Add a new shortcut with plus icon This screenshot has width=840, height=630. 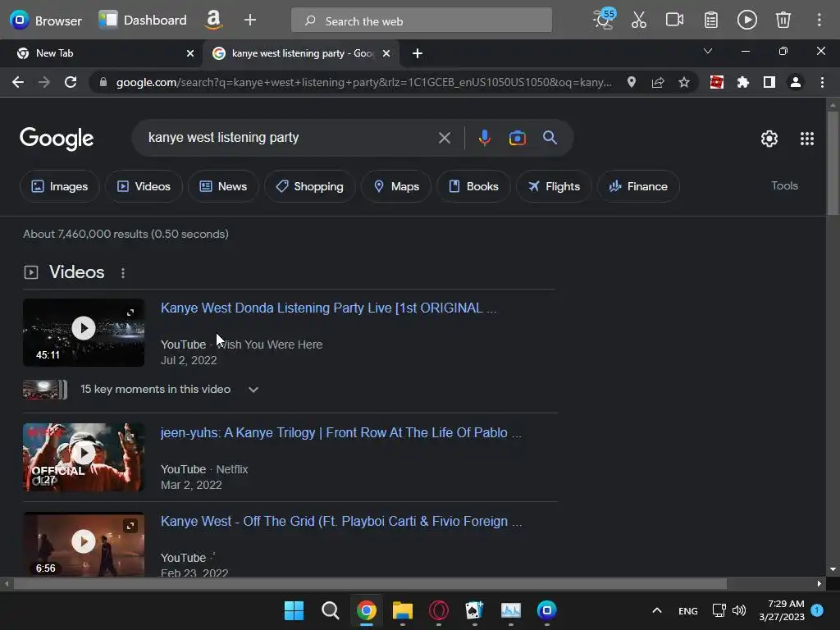click(x=249, y=21)
